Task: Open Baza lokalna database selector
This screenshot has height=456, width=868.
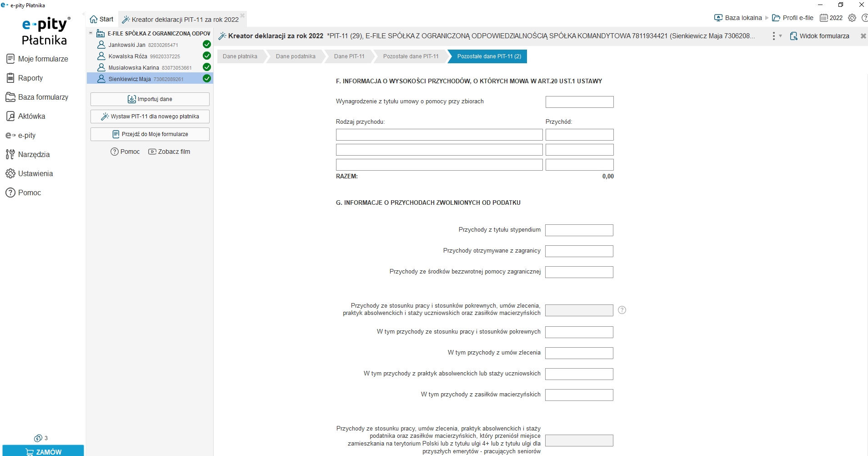Action: [738, 18]
